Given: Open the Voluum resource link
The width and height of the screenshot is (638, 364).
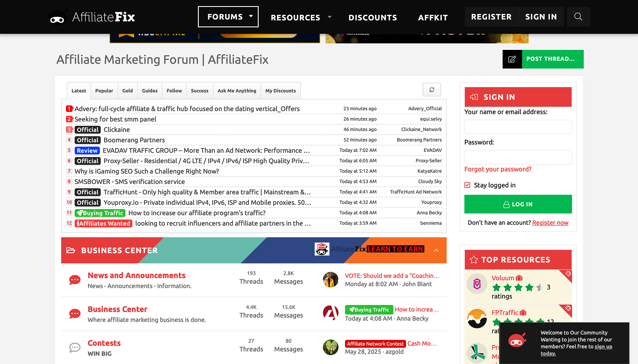Looking at the screenshot, I should [x=503, y=278].
